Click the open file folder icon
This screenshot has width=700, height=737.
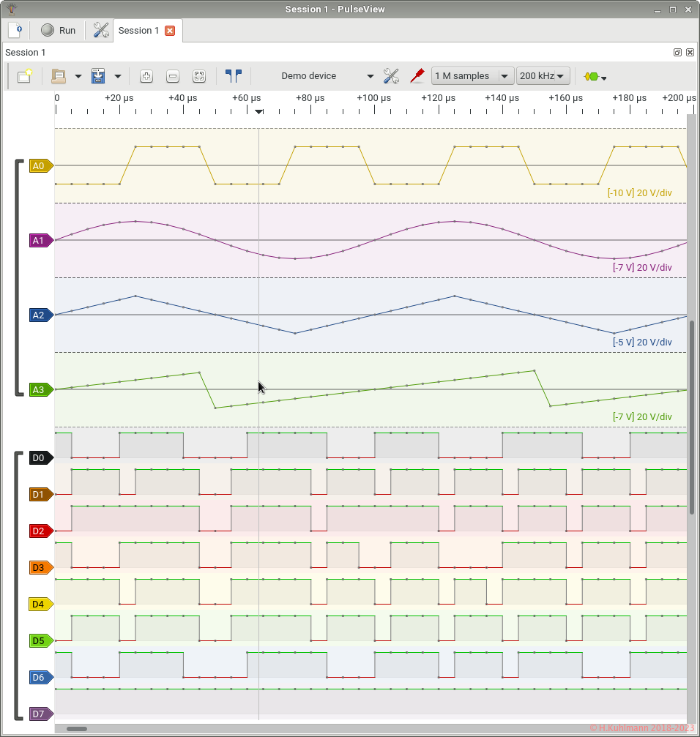(x=59, y=76)
